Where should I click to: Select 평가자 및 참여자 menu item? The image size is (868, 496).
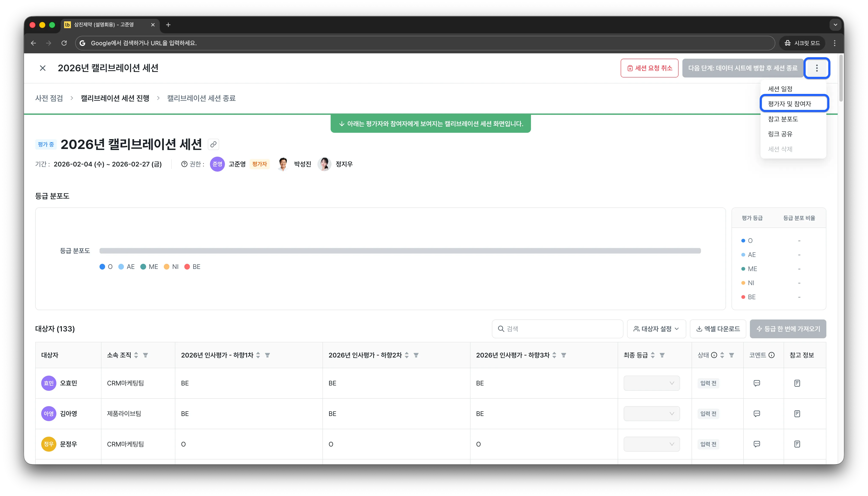coord(794,104)
